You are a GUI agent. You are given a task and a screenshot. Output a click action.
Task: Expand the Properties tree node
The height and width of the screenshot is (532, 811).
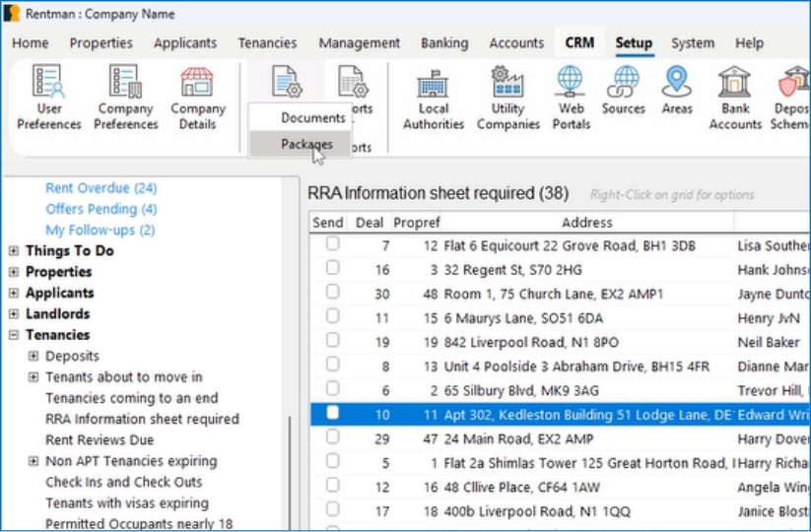(x=14, y=272)
